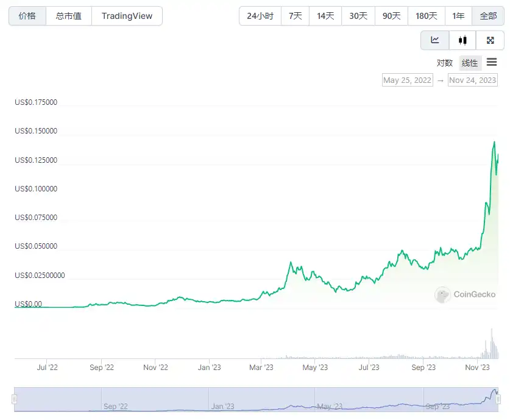Show the 14天 time range

pyautogui.click(x=325, y=16)
